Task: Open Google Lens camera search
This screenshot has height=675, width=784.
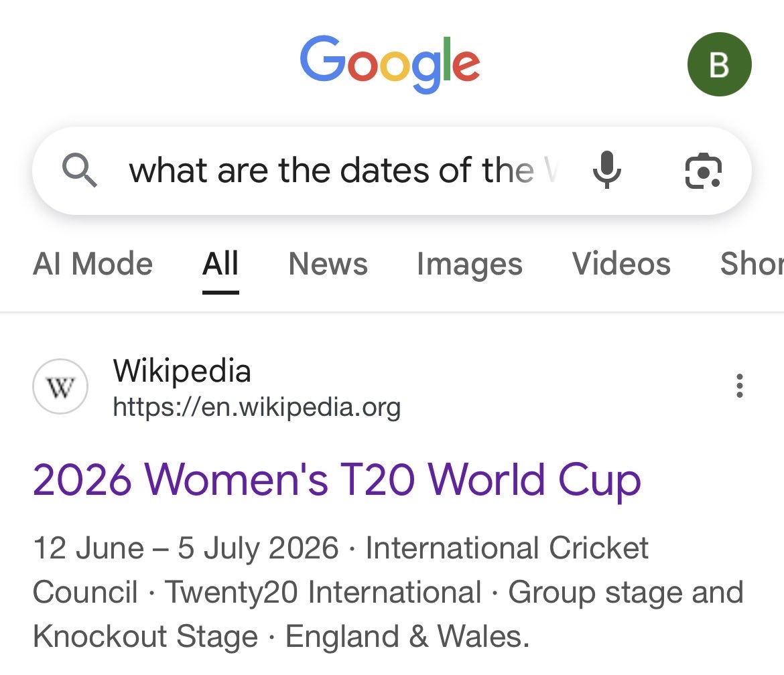Action: click(x=703, y=170)
